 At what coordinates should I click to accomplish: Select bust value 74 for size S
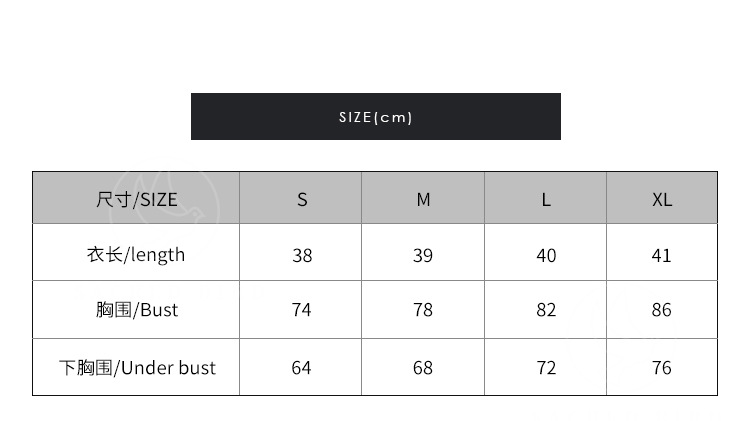coord(302,310)
